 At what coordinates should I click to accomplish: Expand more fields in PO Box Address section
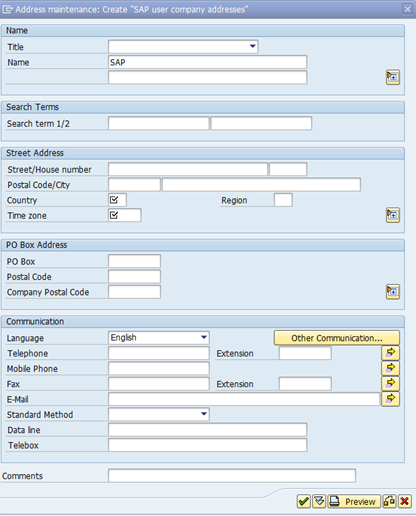[x=393, y=292]
